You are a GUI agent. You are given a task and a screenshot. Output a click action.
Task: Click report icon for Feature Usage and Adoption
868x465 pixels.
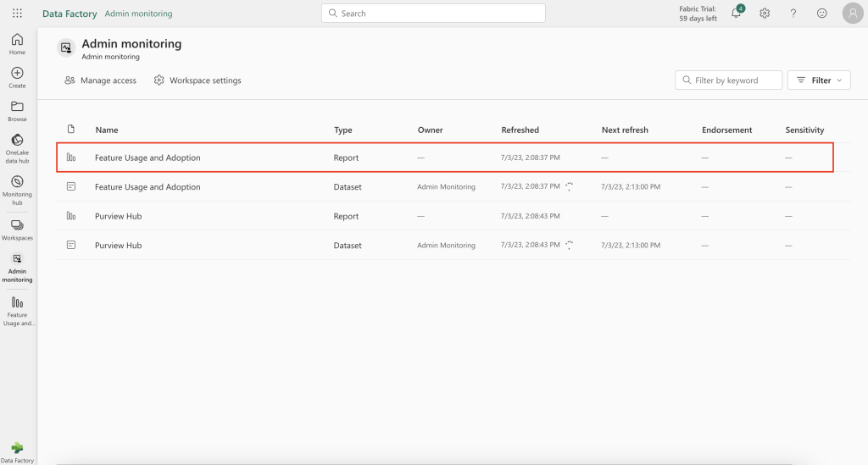(x=71, y=158)
